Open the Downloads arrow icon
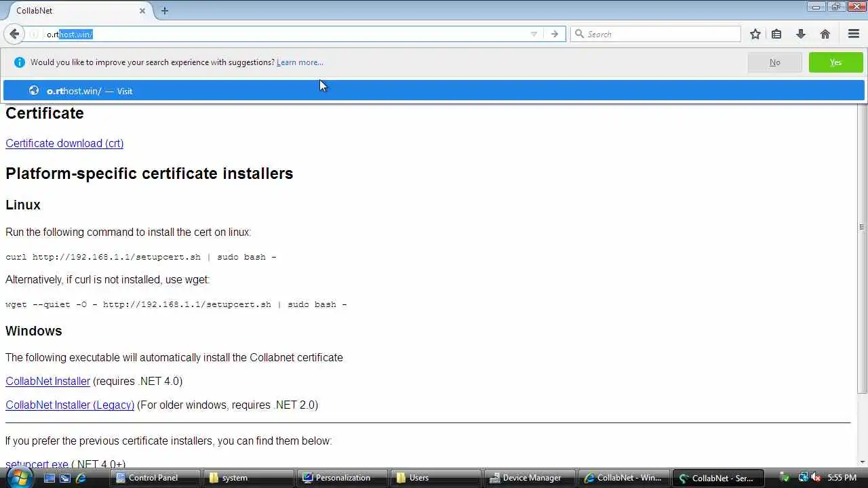 pyautogui.click(x=801, y=34)
